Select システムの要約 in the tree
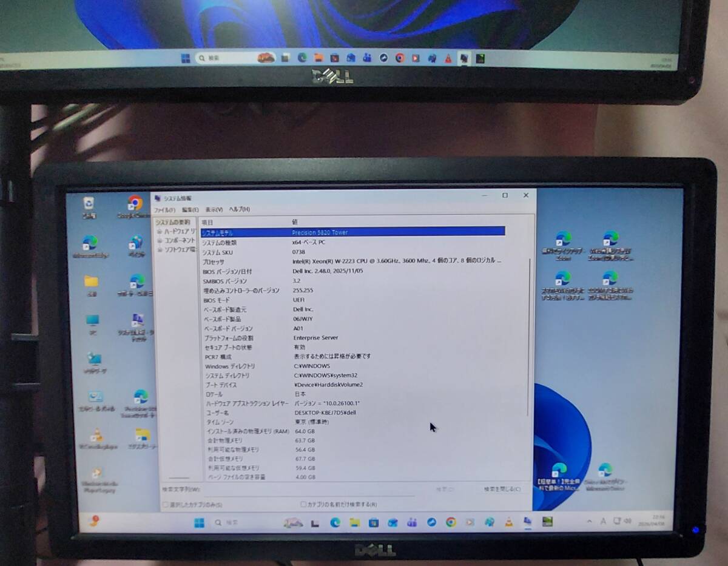Screen dimensions: 728x566 (172, 223)
